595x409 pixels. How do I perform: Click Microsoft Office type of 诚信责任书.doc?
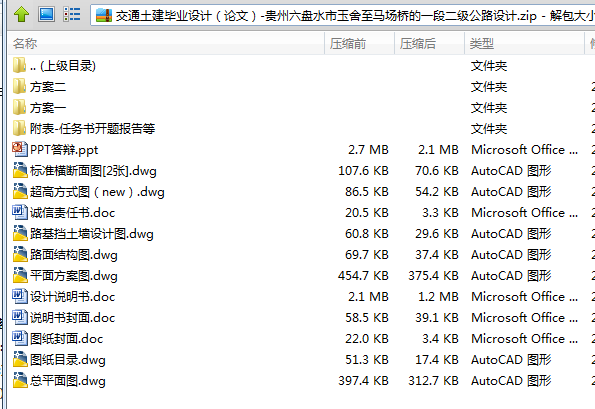point(524,212)
